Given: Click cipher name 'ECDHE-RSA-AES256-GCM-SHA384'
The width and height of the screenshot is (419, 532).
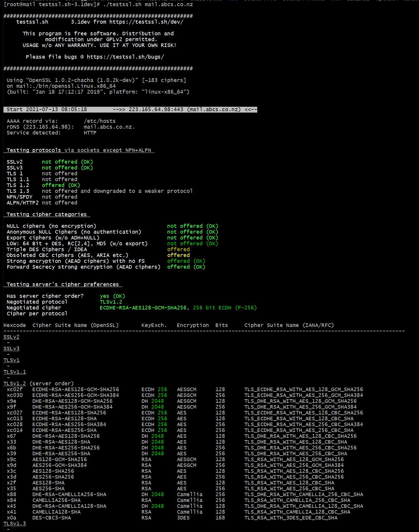Looking at the screenshot, I should 76,395.
